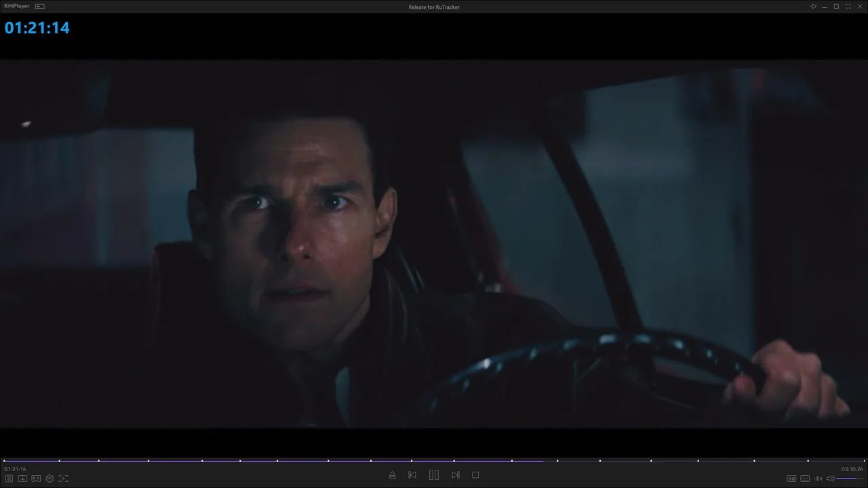Toggle subtitles using the caption icon
Screen dimensions: 868x488
tap(805, 479)
